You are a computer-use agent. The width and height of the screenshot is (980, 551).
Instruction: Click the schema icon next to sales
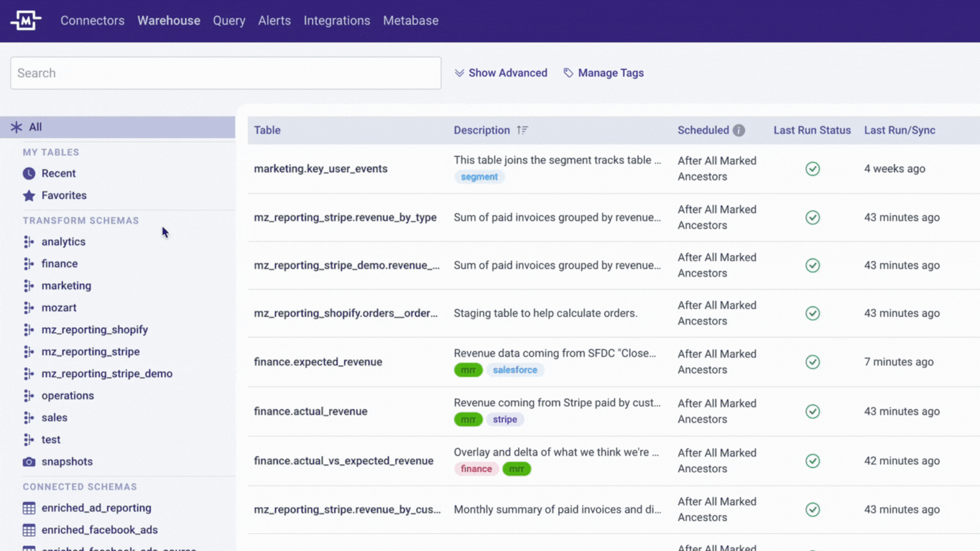(x=29, y=418)
